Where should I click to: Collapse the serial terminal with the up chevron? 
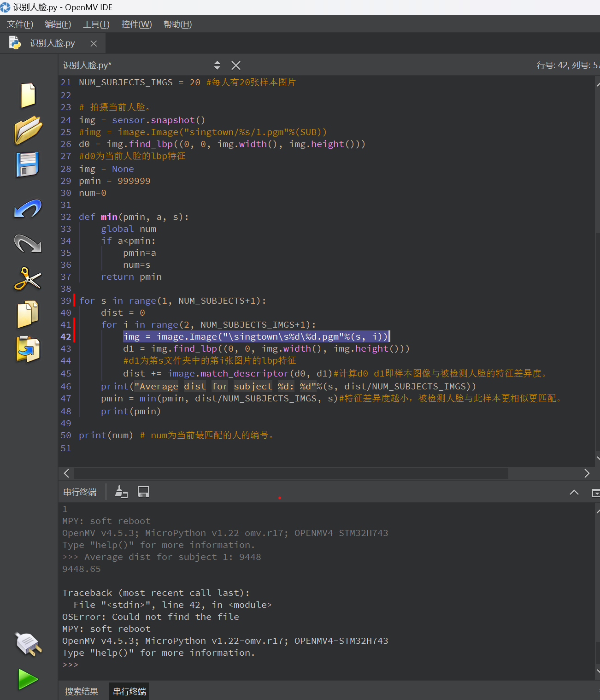(x=574, y=492)
